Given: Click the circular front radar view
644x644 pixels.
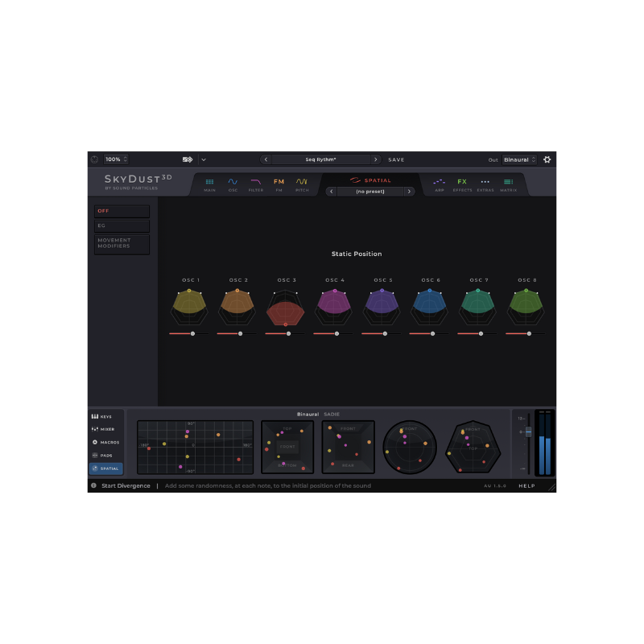Looking at the screenshot, I should point(410,448).
